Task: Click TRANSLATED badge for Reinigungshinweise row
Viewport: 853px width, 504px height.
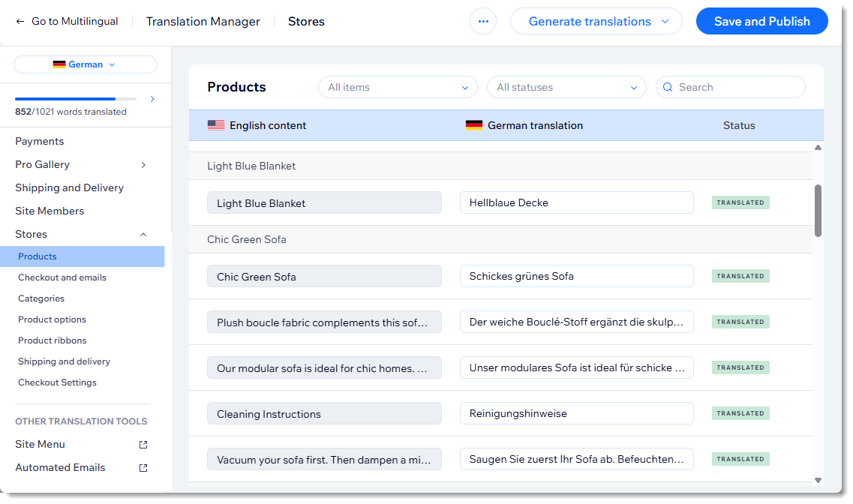Action: (x=740, y=413)
